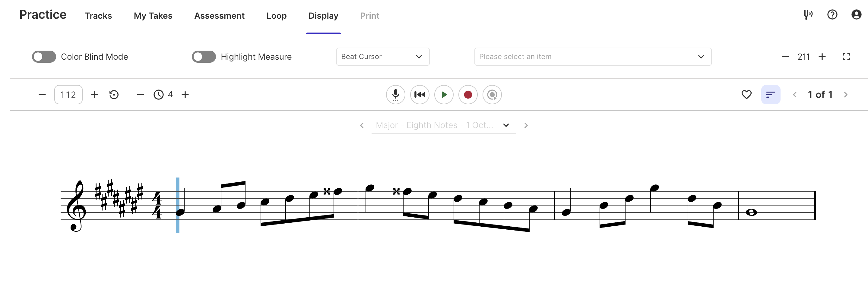Toggle the highlighted lines view button
The width and height of the screenshot is (868, 308).
pyautogui.click(x=770, y=95)
